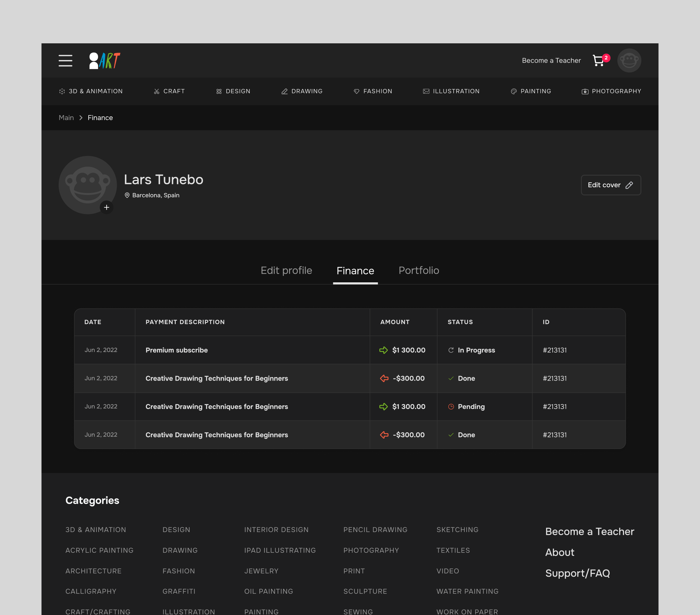Click the Edit cover button
Viewport: 700px width, 615px height.
(x=611, y=185)
